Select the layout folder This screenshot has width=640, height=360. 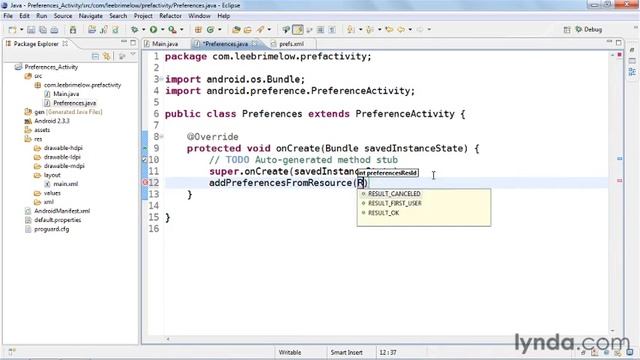point(52,175)
